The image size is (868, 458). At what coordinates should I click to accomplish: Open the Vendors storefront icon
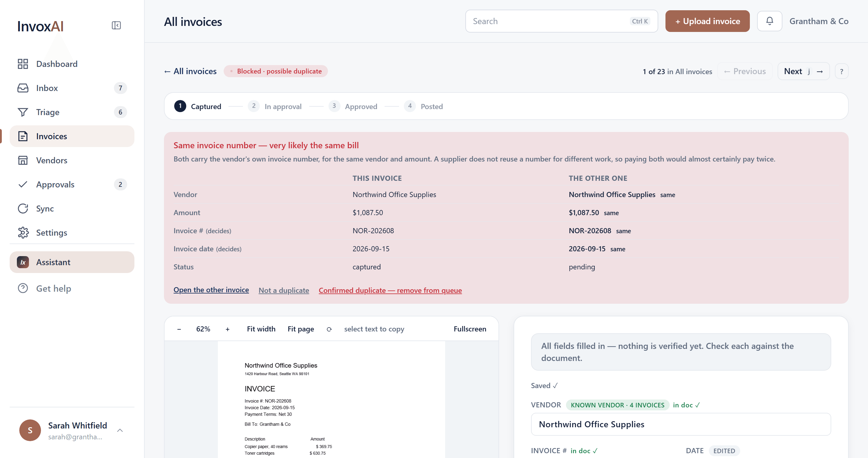[x=23, y=160]
